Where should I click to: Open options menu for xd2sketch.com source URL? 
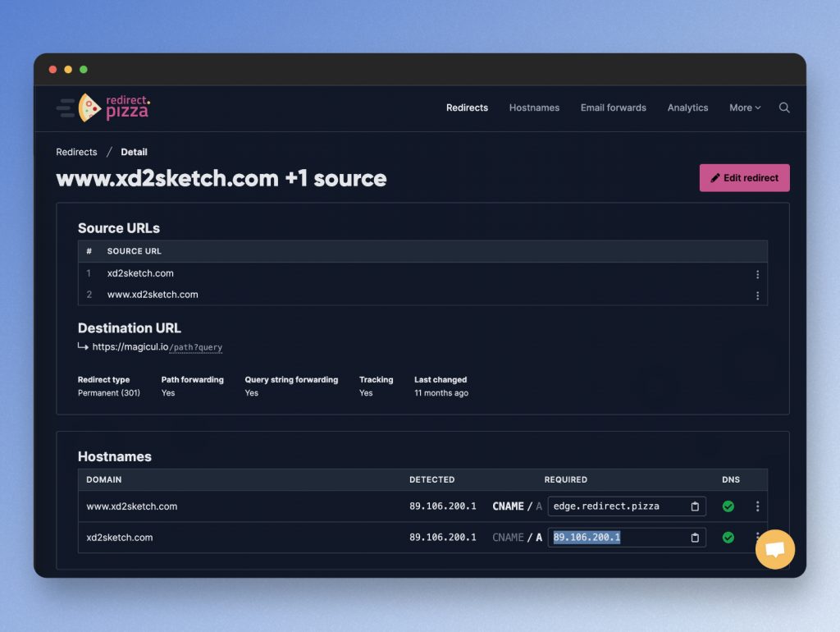(757, 274)
